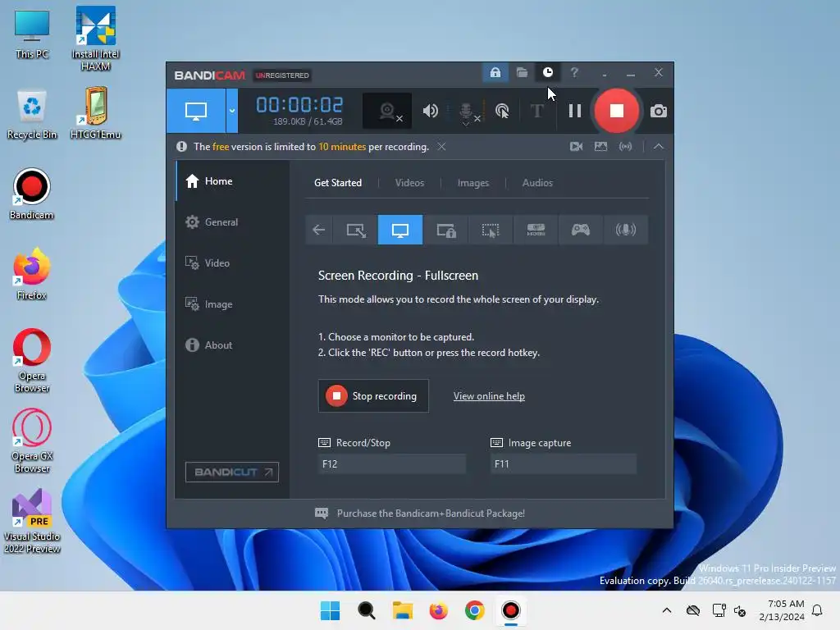Open File Explorer from the taskbar
Image resolution: width=840 pixels, height=630 pixels.
402,610
